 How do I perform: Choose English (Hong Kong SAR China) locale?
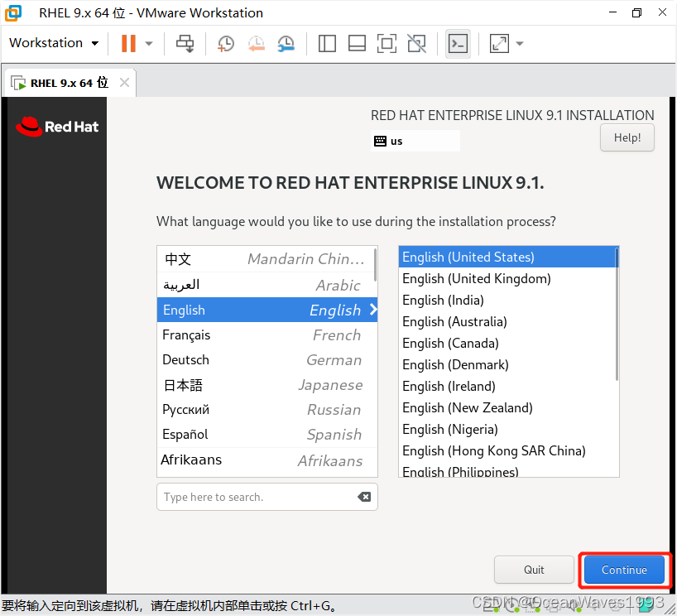(507, 451)
